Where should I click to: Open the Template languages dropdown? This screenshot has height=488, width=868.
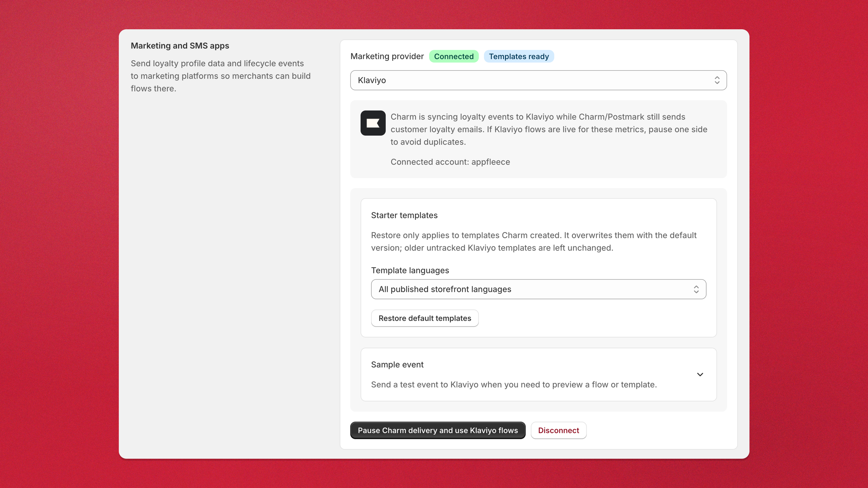(x=538, y=289)
